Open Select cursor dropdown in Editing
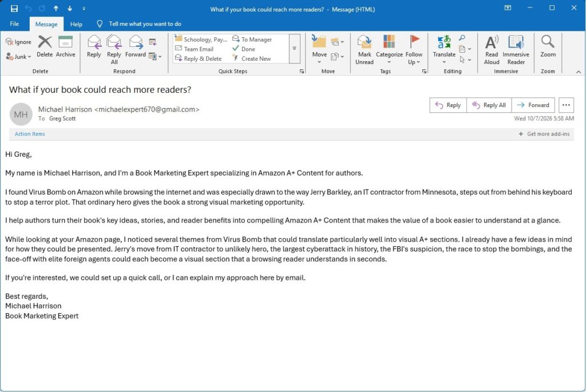 465,60
